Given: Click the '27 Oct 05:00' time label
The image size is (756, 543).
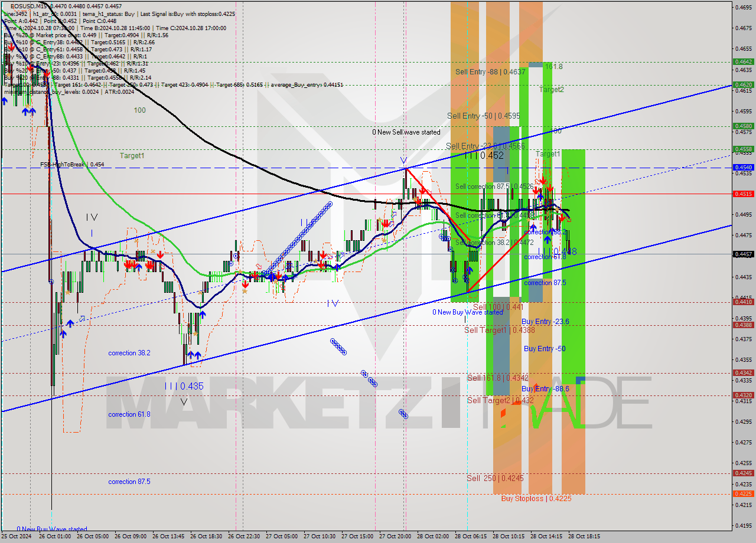Looking at the screenshot, I should point(282,537).
